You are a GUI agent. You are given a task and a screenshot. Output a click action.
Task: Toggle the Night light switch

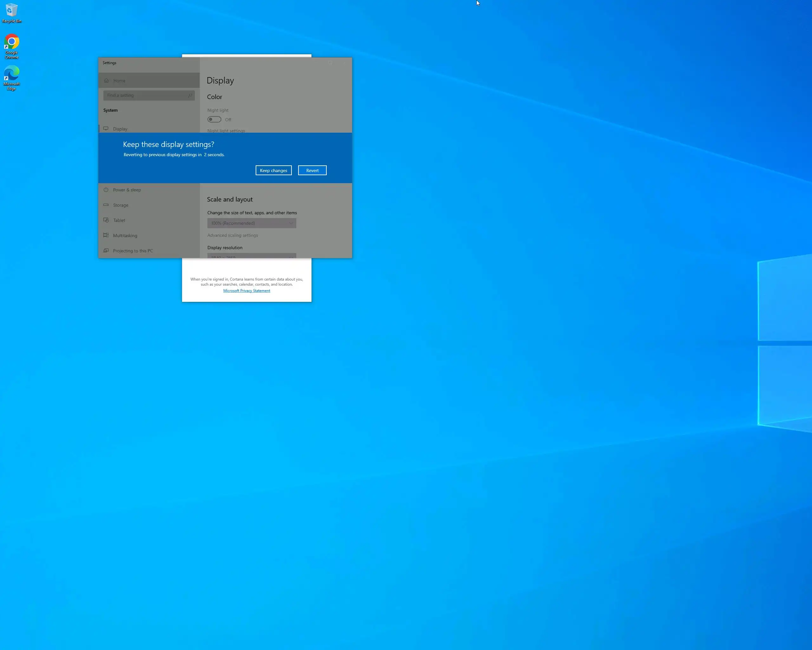click(x=214, y=119)
